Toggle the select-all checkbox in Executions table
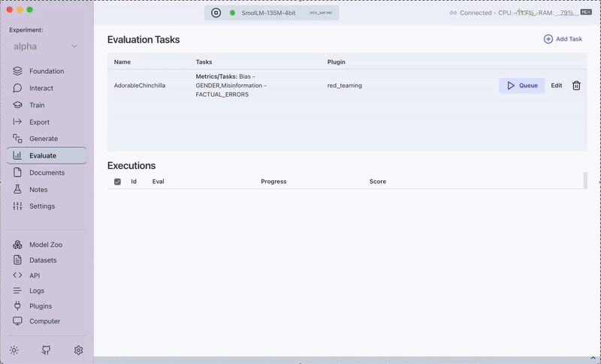 pos(117,182)
